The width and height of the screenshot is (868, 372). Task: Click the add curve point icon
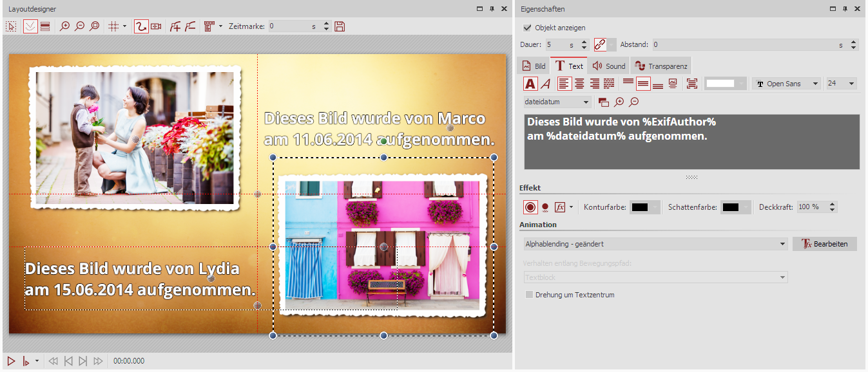(x=175, y=26)
